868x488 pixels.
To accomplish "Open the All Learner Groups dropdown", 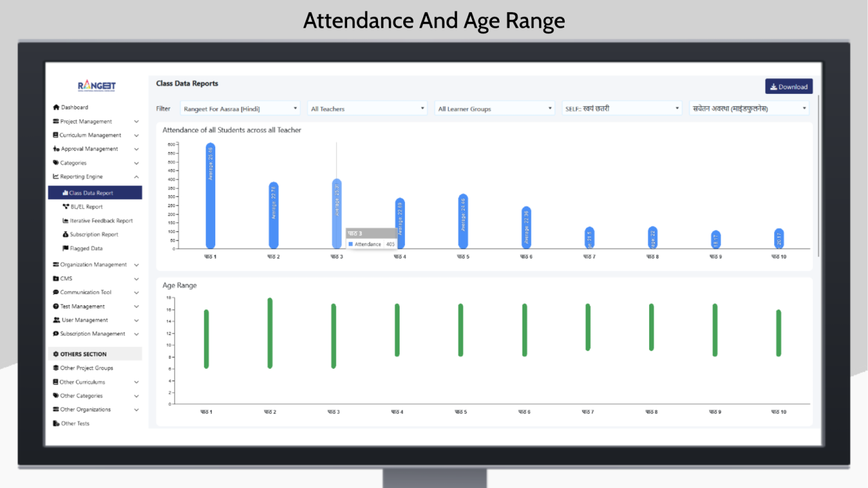I will [495, 108].
